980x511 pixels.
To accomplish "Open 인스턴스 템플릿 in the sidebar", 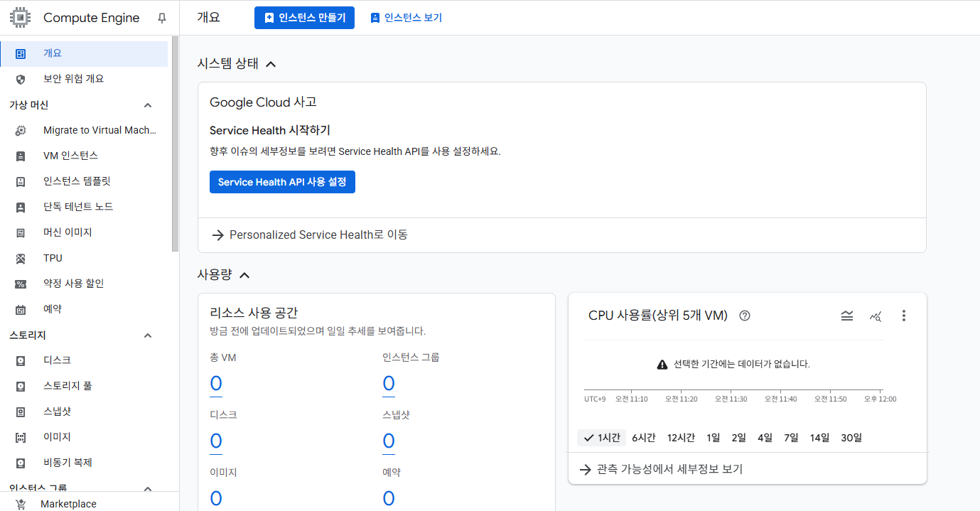I will (84, 181).
